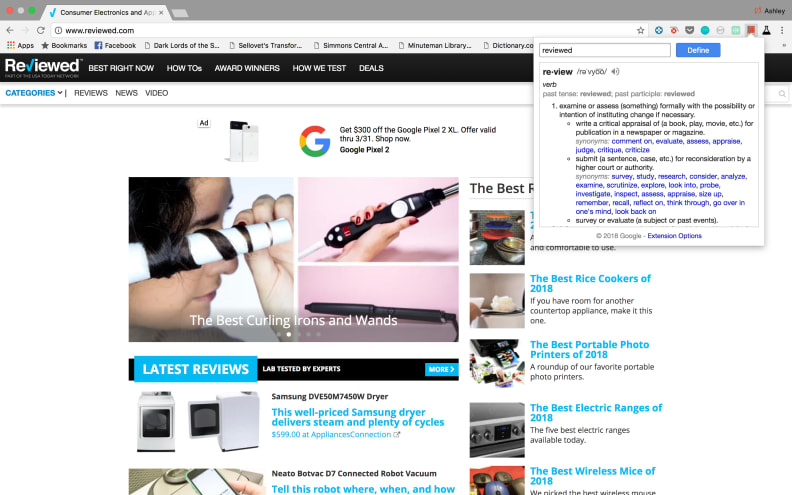792x495 pixels.
Task: Toggle the red Google Dictionary extension icon
Action: [751, 30]
